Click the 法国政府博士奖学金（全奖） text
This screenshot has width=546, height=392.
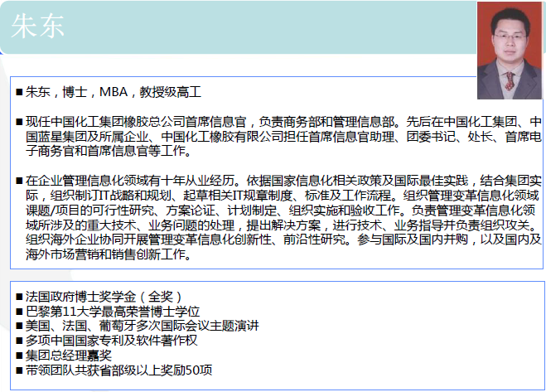point(104,296)
